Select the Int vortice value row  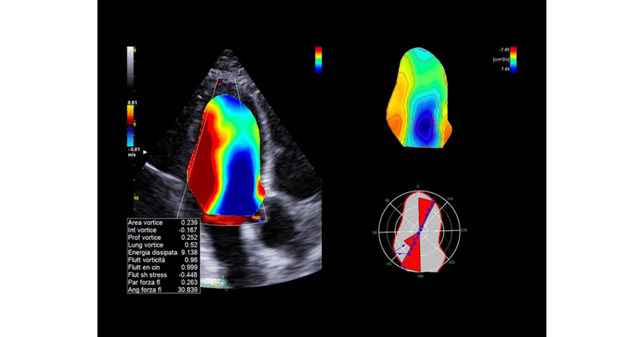tap(163, 230)
